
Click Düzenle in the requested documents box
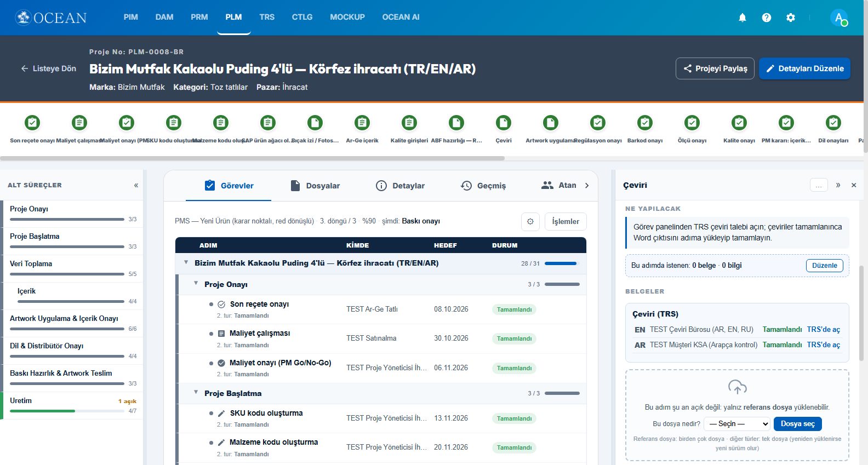pyautogui.click(x=825, y=266)
